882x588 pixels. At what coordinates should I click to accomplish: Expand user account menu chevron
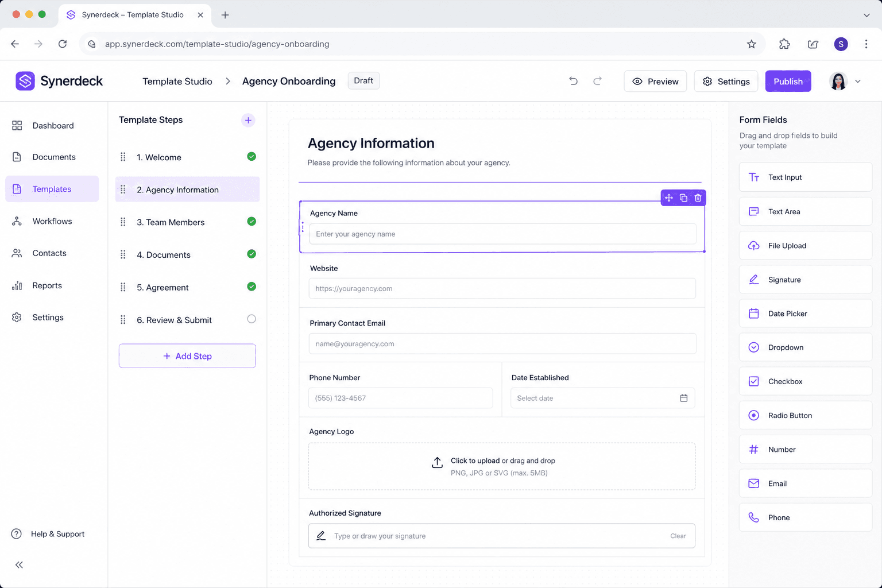click(858, 82)
